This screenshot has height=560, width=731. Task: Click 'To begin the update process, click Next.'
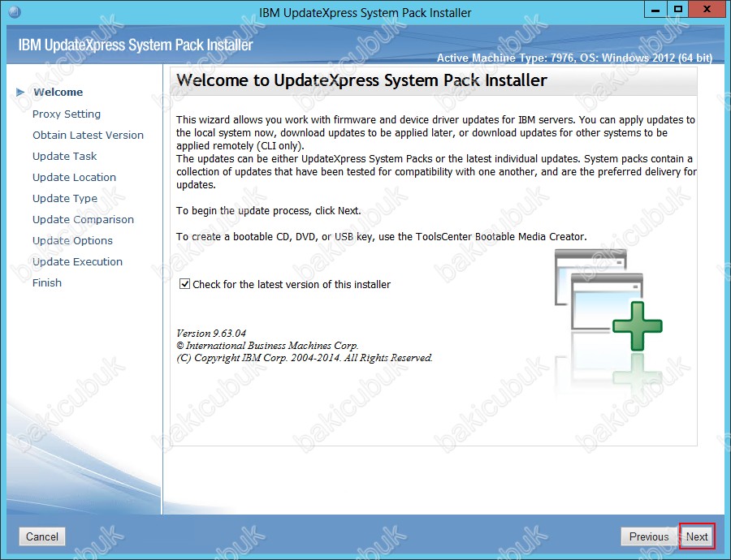click(269, 210)
